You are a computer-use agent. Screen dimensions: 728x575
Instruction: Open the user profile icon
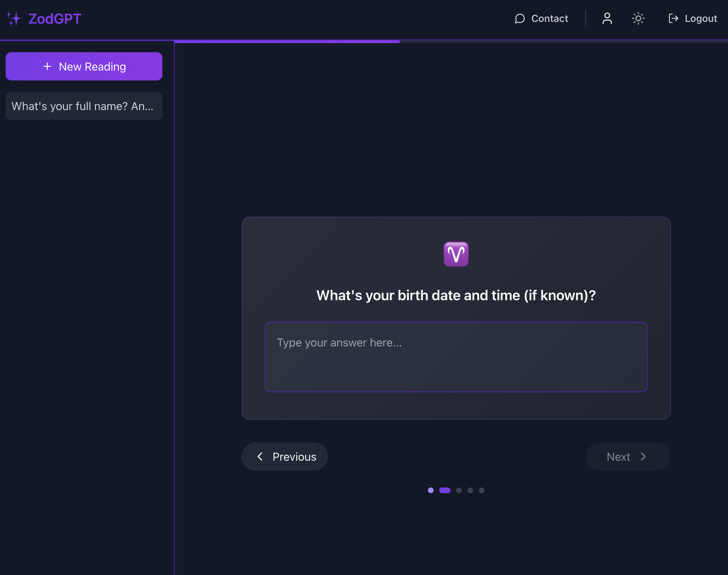pyautogui.click(x=607, y=18)
